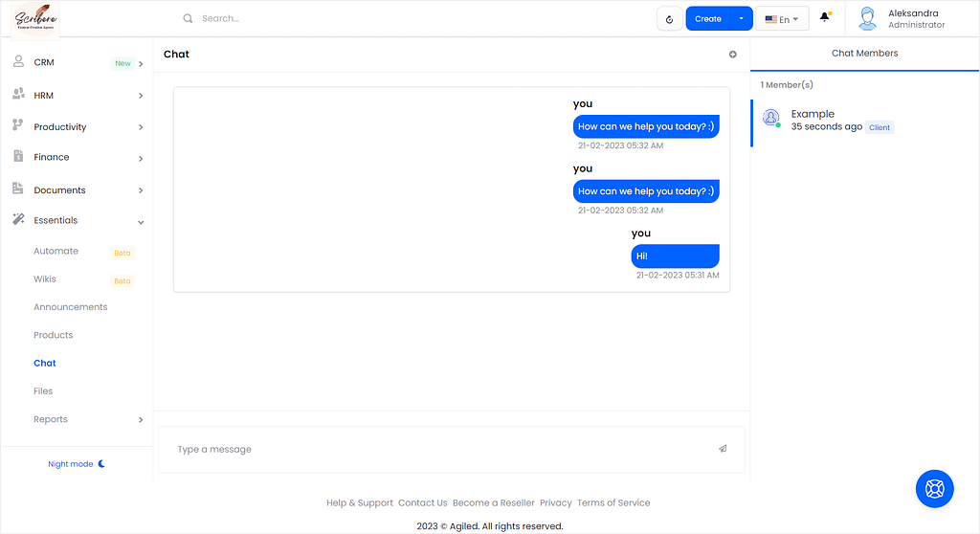Click the Aleksandra user avatar
This screenshot has width=980, height=534.
tap(867, 18)
